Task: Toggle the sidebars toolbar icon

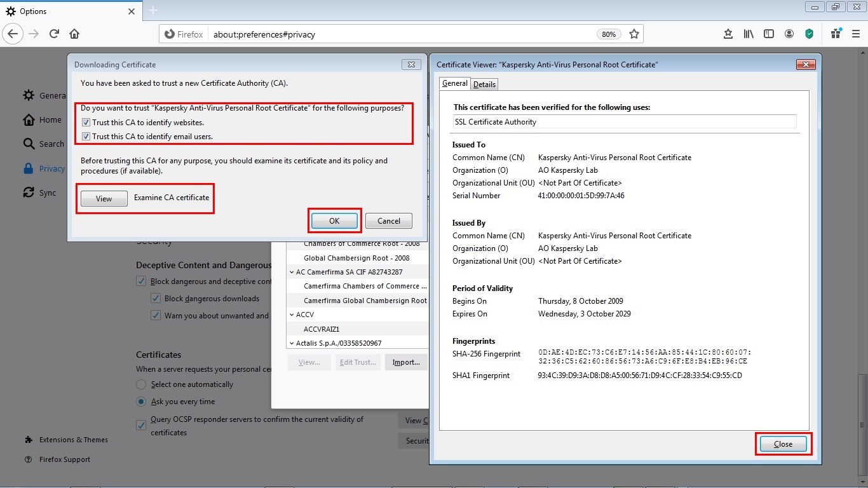Action: pos(769,34)
